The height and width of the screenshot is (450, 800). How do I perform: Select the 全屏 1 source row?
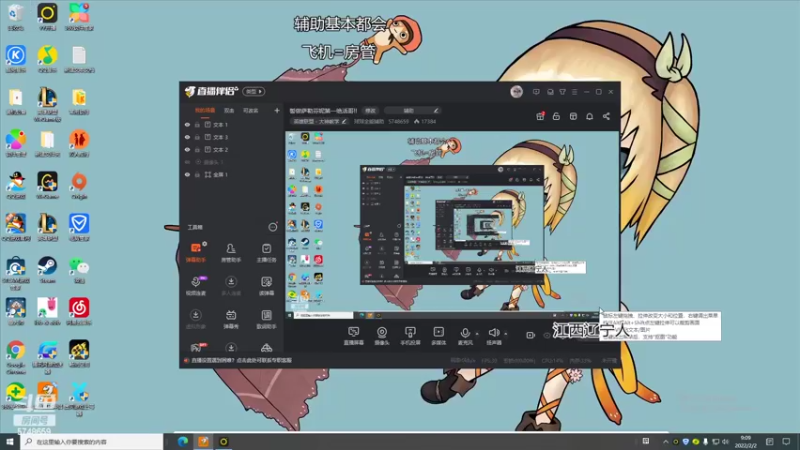click(232, 174)
